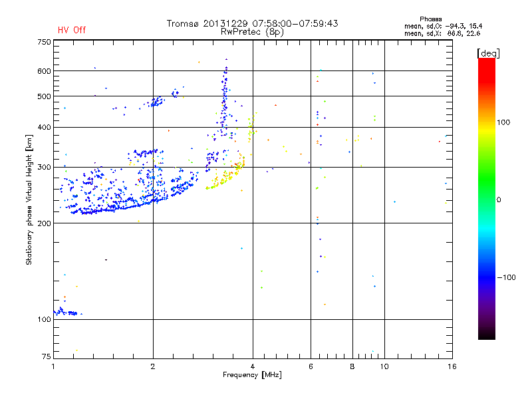This screenshot has width=532, height=399.
Task: Click the "Stationary phase Virtual Height [km]" axis title
Action: pos(29,200)
